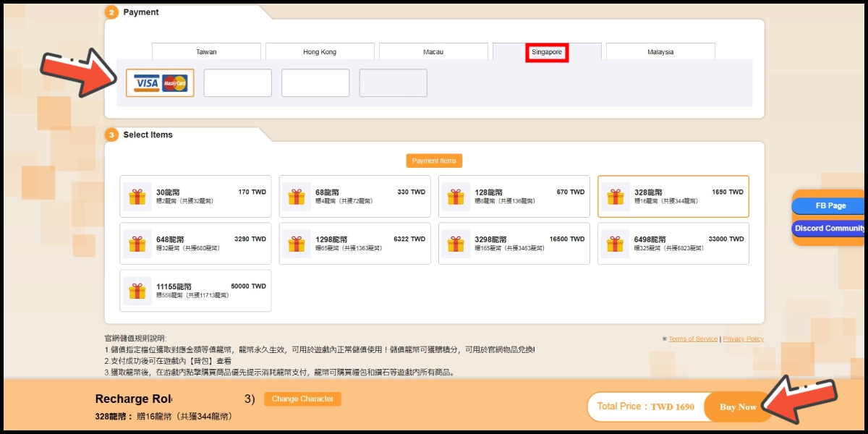Click the Payment Items button
The height and width of the screenshot is (434, 868).
pos(434,161)
